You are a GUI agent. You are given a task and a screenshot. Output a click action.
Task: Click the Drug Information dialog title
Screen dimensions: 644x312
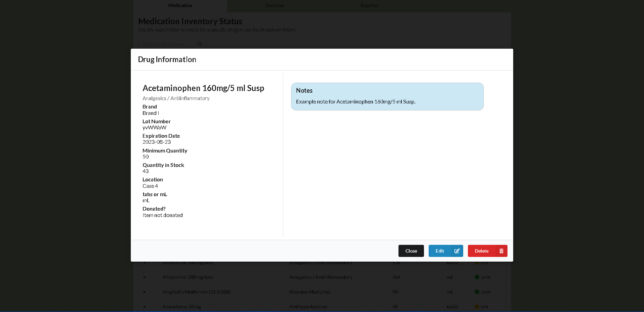167,59
